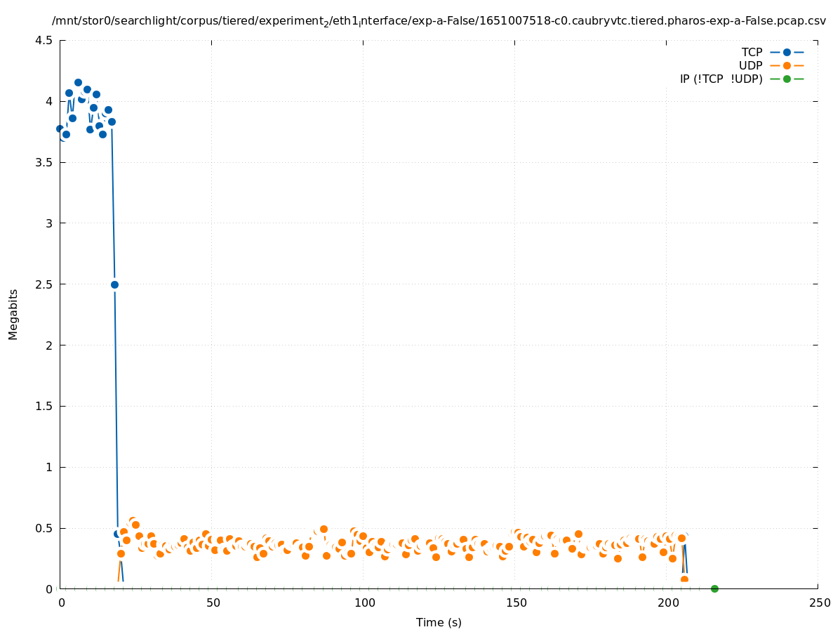
Task: Select the UDP legend label
Action: pos(750,65)
